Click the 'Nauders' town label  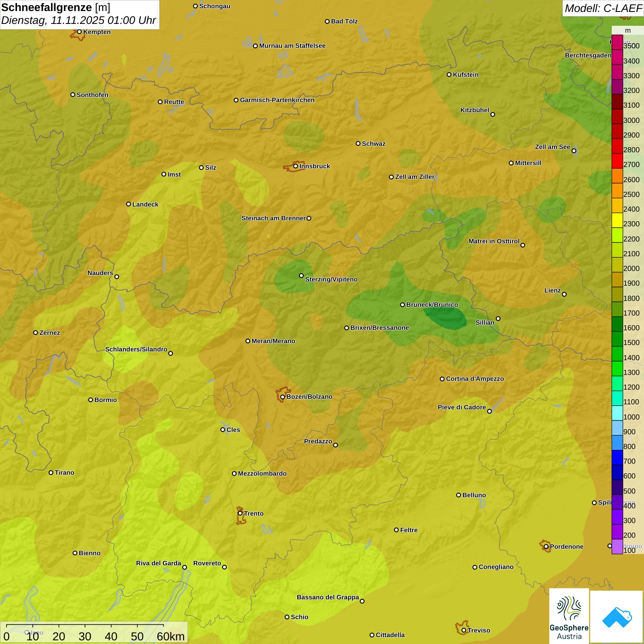[100, 273]
